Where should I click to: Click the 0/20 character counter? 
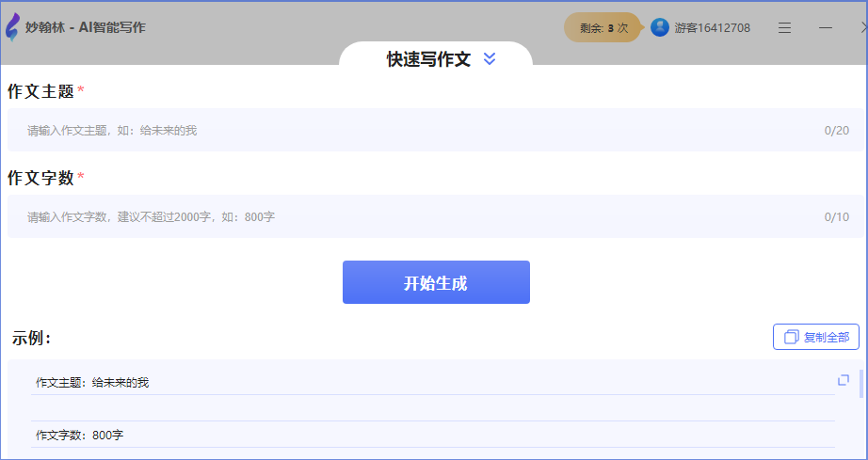pyautogui.click(x=836, y=131)
